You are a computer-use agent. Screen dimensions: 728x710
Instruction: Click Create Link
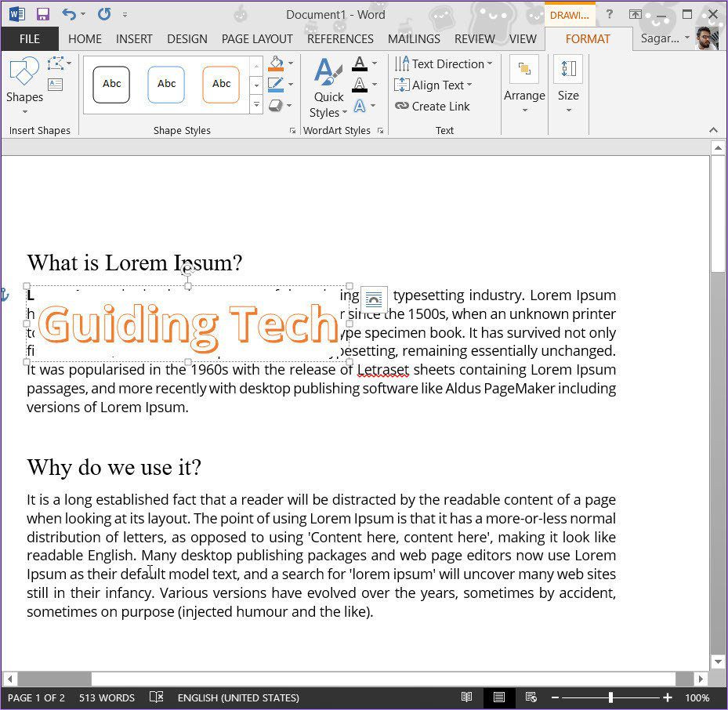433,107
